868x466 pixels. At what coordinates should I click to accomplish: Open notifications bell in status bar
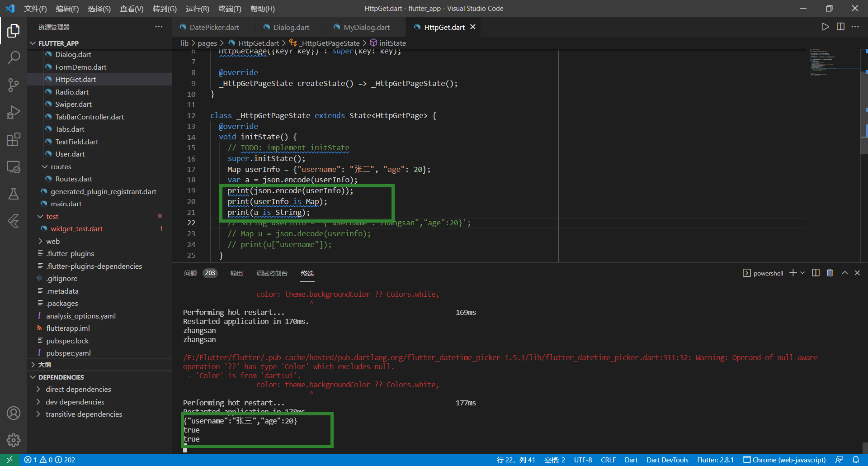coord(856,460)
